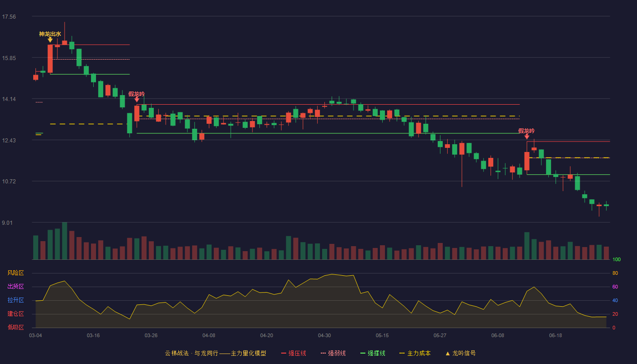
Task: Click the green 100 indicator axis value
Action: pyautogui.click(x=617, y=260)
